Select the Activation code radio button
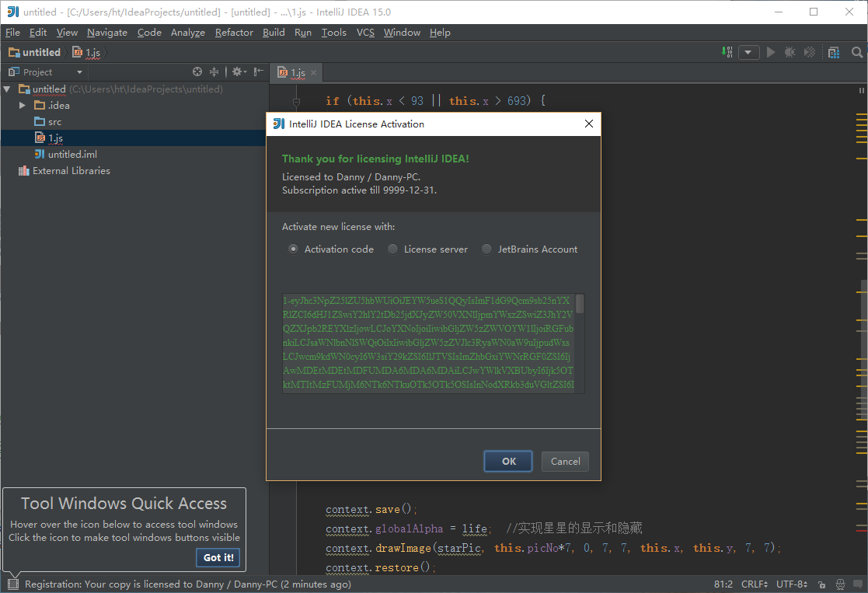The image size is (868, 593). (293, 249)
